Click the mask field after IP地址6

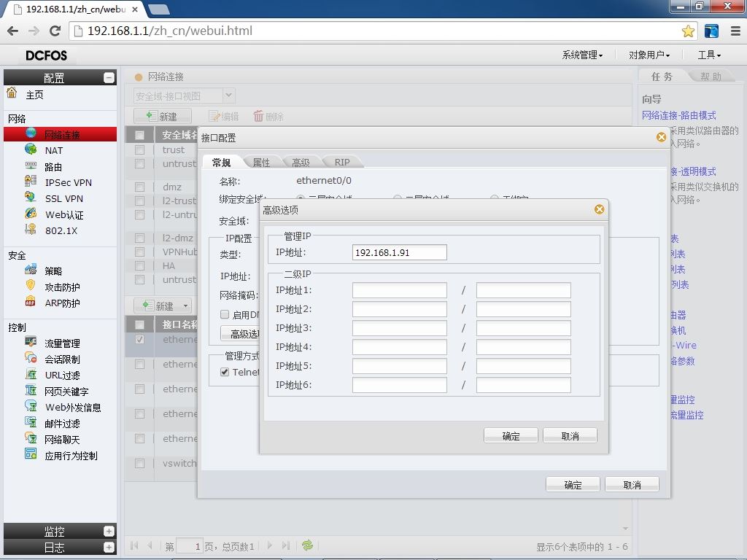click(523, 385)
